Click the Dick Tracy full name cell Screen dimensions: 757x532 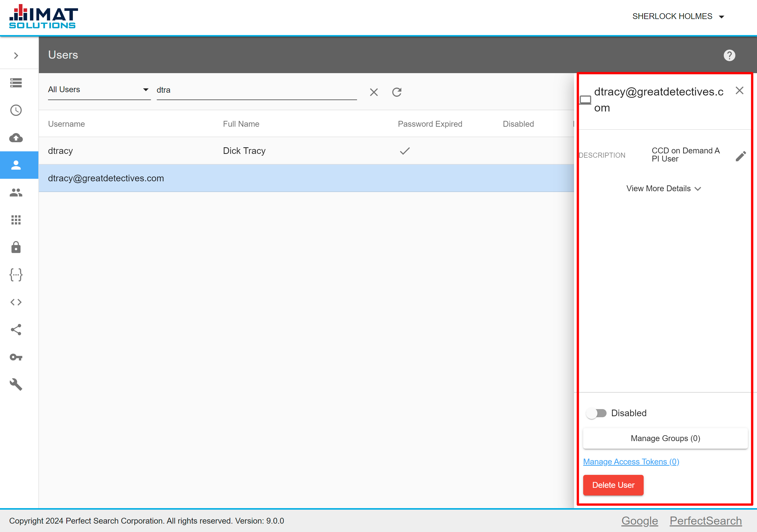244,151
